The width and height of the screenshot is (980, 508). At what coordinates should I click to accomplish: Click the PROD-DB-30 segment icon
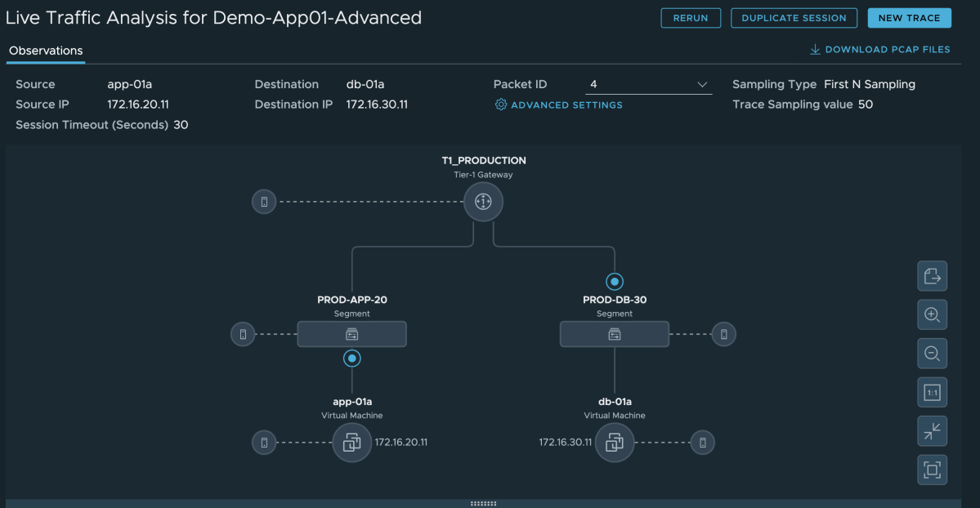[614, 334]
